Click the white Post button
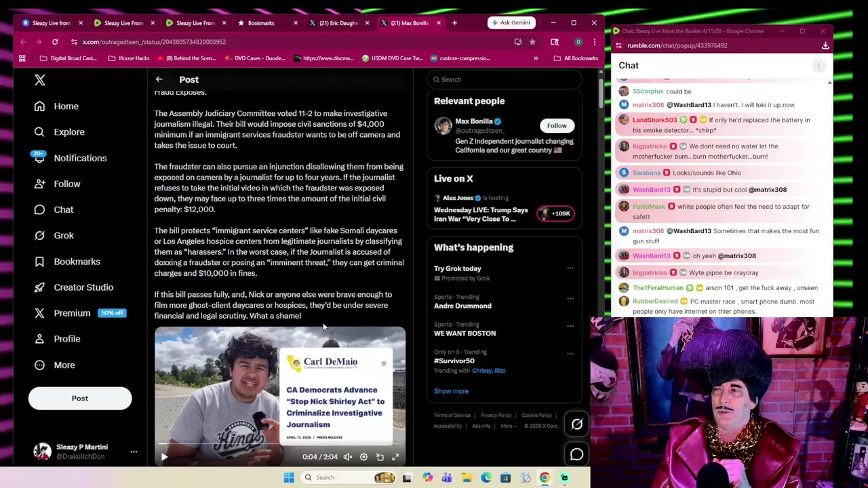The height and width of the screenshot is (488, 868). (x=80, y=399)
